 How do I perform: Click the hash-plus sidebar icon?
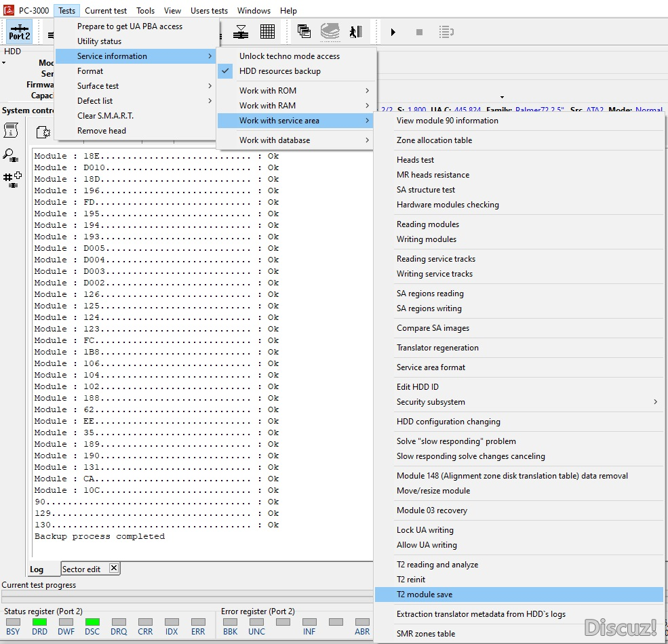pos(12,180)
